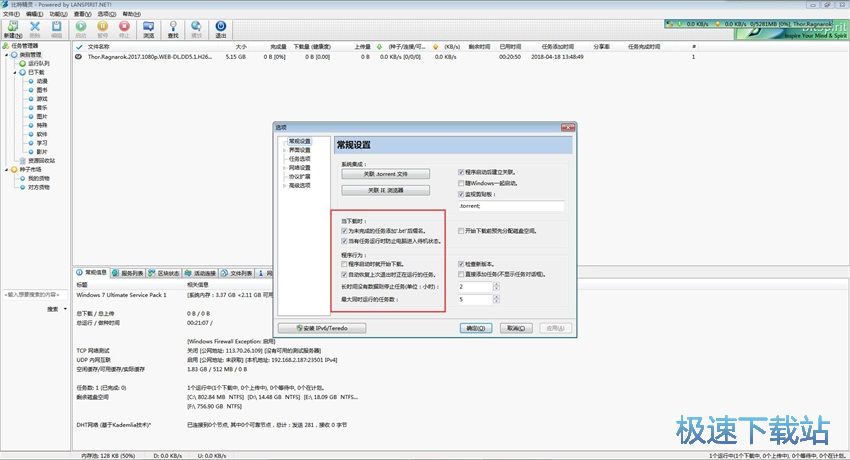Collapse the 类别管理 tree node arrow
The height and width of the screenshot is (460, 850).
click(7, 55)
